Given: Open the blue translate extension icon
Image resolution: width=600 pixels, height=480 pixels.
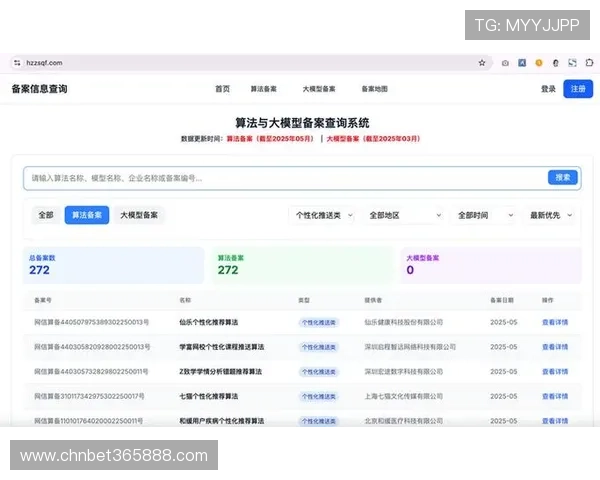Looking at the screenshot, I should point(522,63).
